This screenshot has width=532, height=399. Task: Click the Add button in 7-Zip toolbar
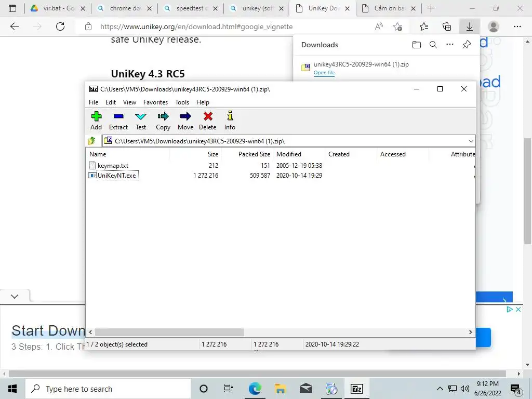[96, 121]
